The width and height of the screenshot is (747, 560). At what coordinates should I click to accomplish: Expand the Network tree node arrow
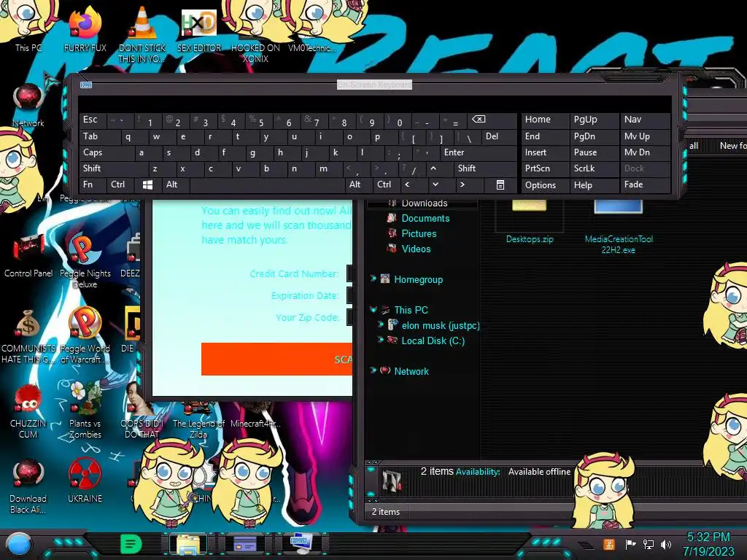(373, 370)
